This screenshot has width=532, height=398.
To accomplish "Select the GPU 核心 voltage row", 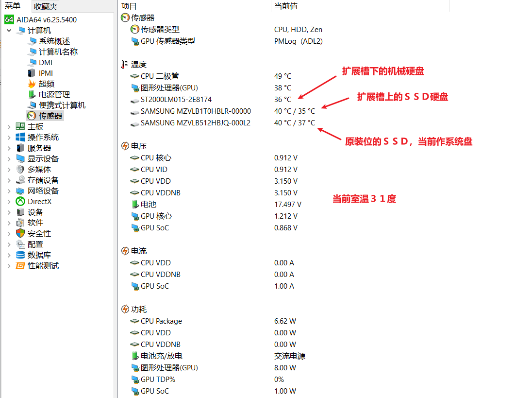I will tap(215, 216).
